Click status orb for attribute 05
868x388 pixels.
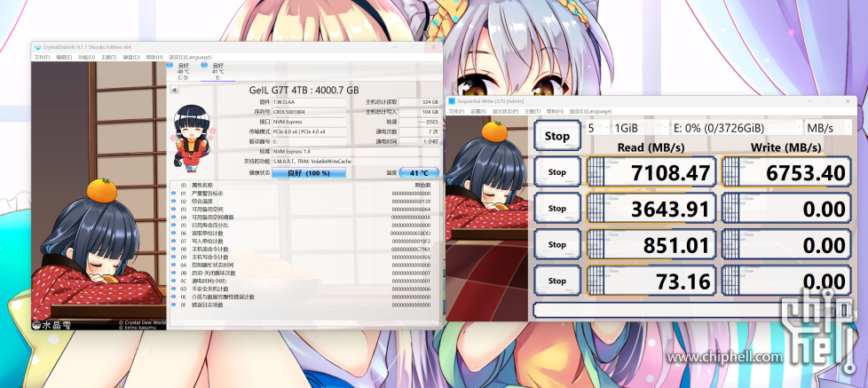tap(174, 226)
